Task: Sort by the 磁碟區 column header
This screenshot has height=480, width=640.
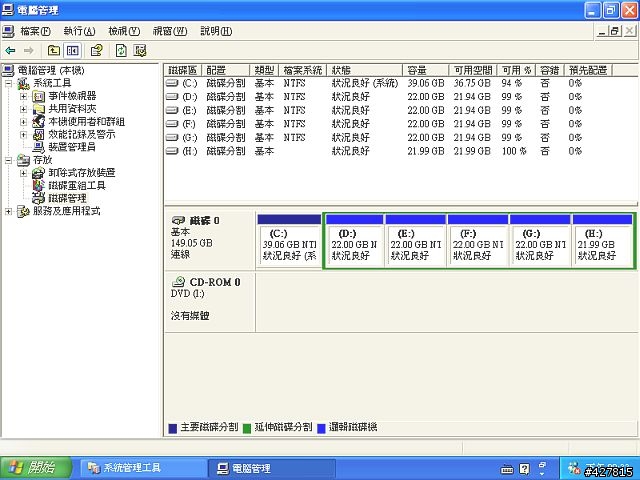Action: point(183,70)
